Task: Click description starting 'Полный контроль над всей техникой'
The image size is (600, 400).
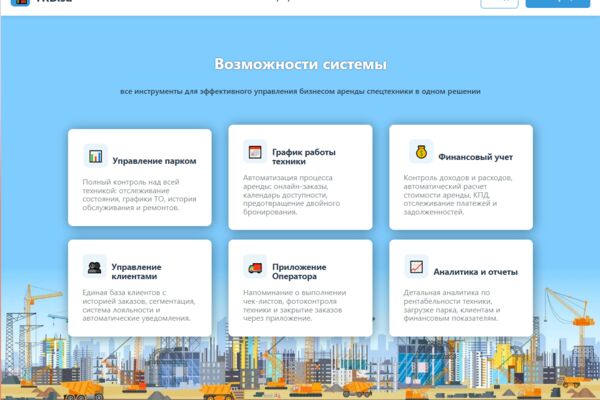Action: (139, 195)
